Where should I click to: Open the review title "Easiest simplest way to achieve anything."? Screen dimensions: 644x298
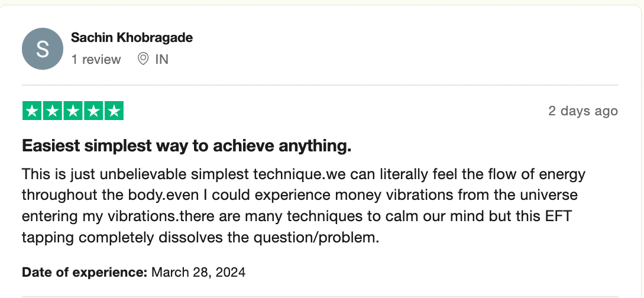pyautogui.click(x=186, y=146)
